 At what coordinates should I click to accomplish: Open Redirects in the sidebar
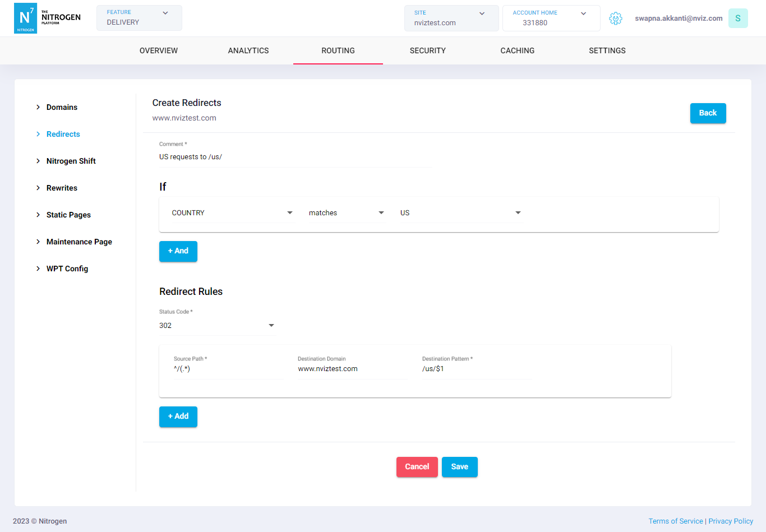point(63,134)
